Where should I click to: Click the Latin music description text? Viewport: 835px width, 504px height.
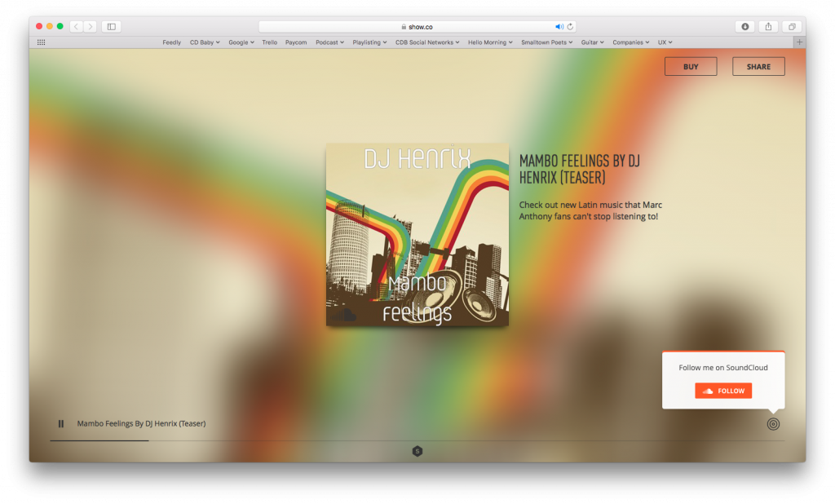click(590, 210)
